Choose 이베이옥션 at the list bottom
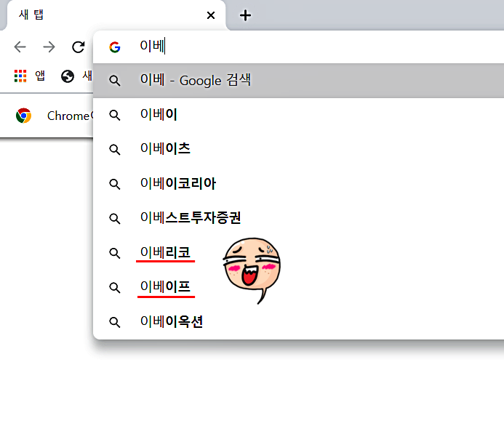The height and width of the screenshot is (434, 504). point(172,322)
